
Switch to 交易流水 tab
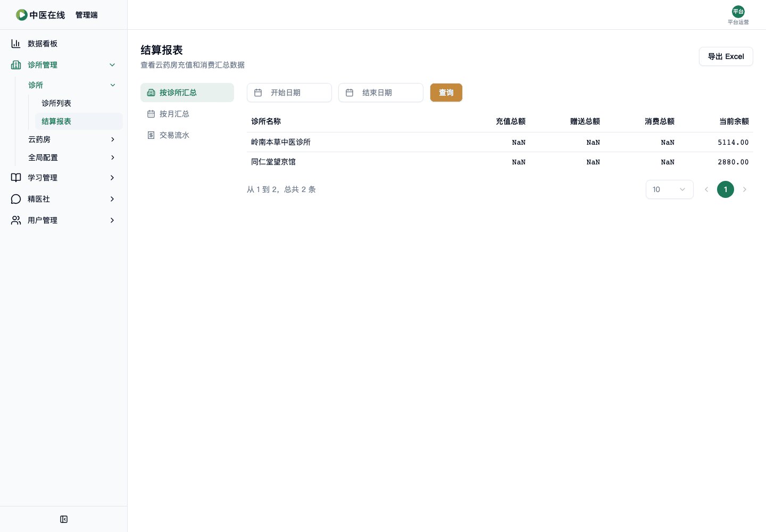point(187,135)
